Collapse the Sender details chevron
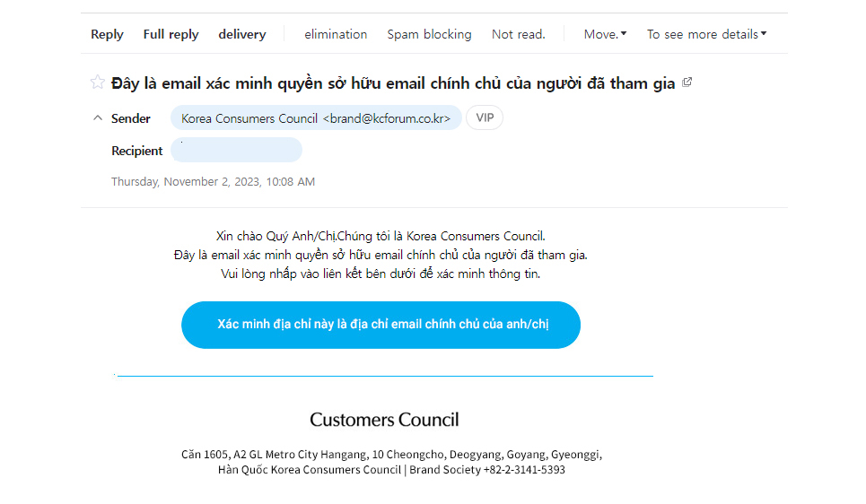Screen dimensions: 866x504 coord(97,118)
